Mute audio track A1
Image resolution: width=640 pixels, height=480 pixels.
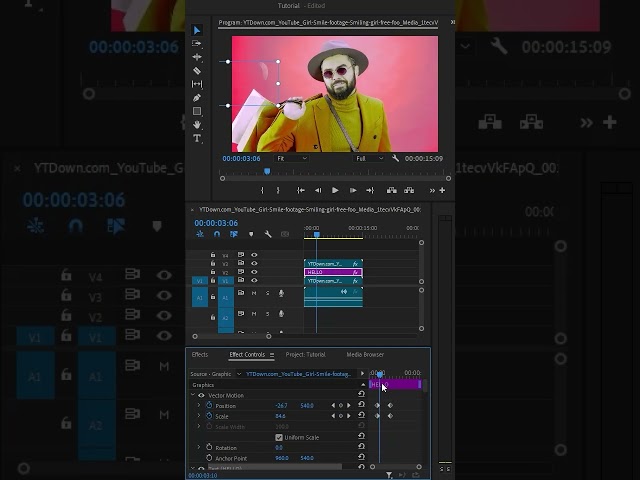pos(254,293)
